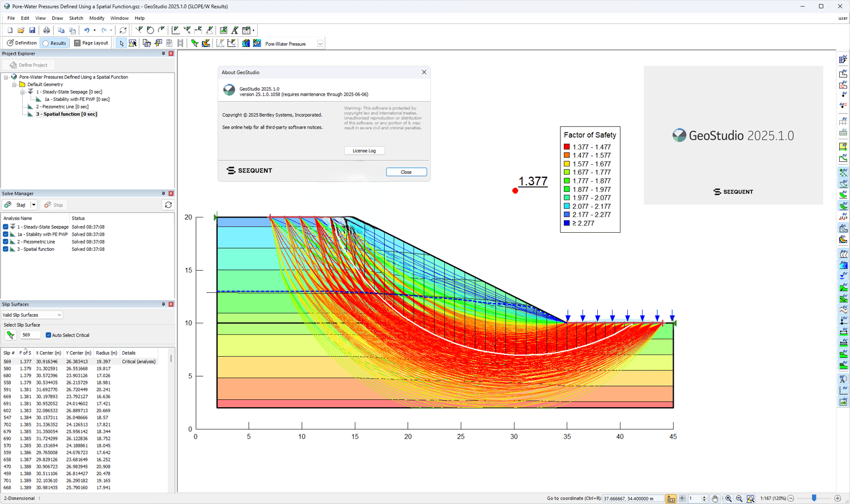This screenshot has height=504, width=850.
Task: Uncheck the Steady-State Seepage analysis checkbox
Action: point(6,227)
